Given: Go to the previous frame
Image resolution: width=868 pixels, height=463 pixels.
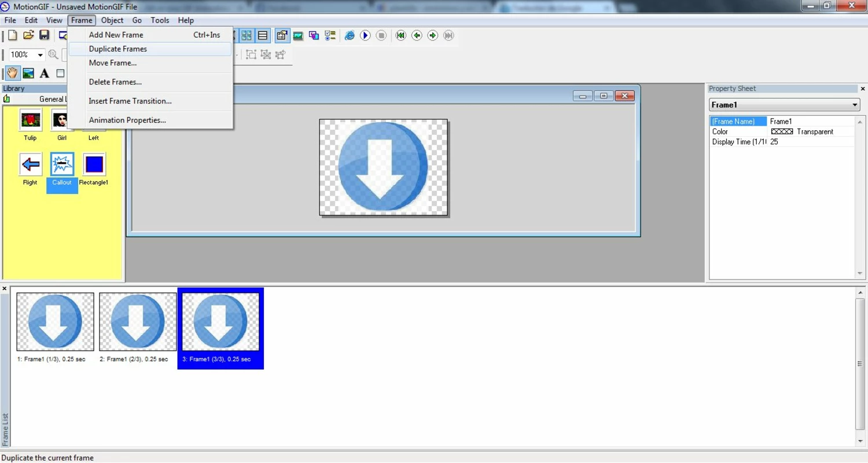Looking at the screenshot, I should pyautogui.click(x=417, y=35).
